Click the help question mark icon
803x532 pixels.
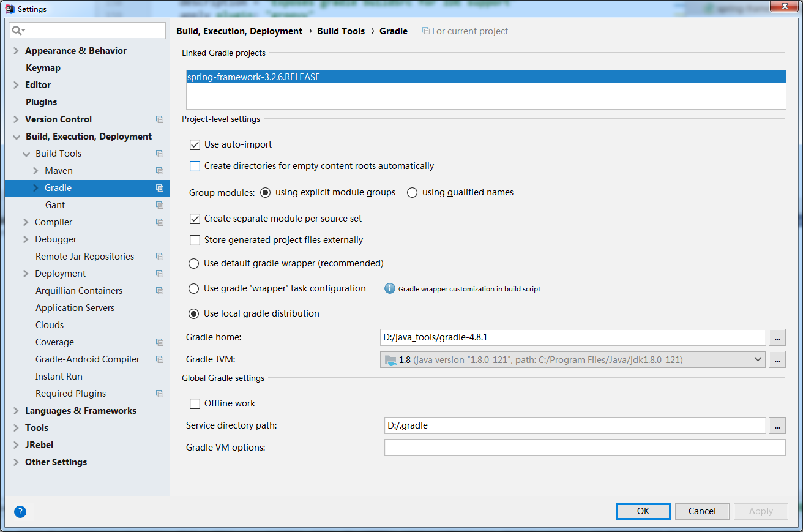[x=20, y=512]
